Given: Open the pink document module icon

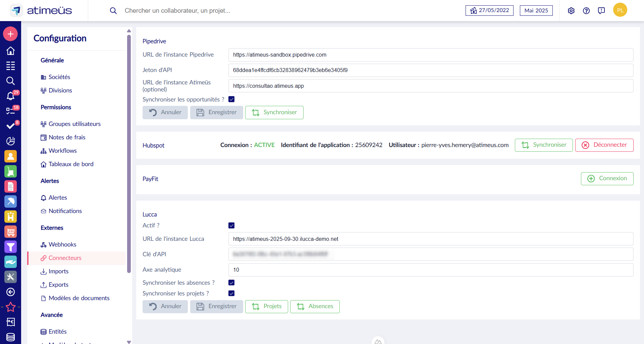Looking at the screenshot, I should [x=10, y=186].
